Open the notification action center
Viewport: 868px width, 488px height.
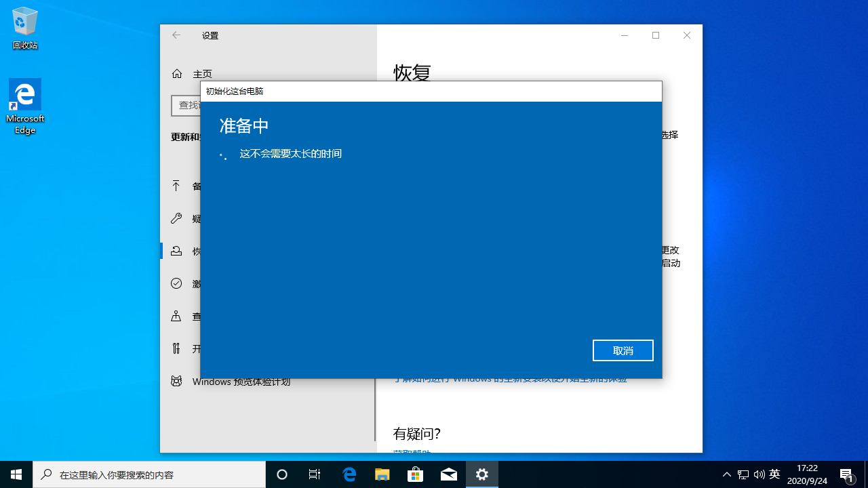click(847, 474)
